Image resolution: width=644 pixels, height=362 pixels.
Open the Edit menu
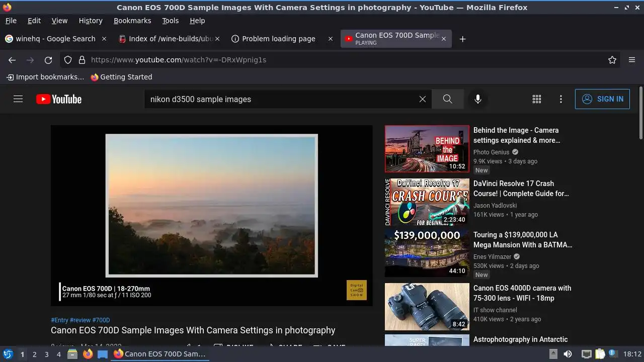click(34, 21)
